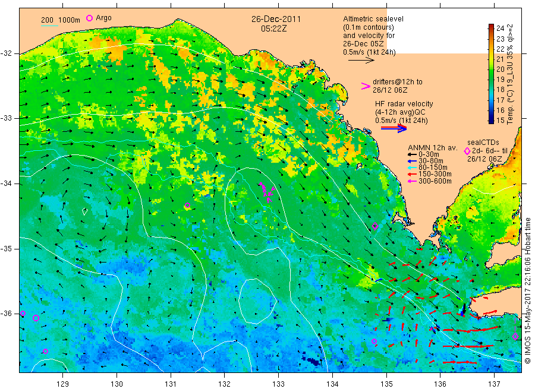Click the red 150-300m ANMN arrow symbol

(x=413, y=174)
